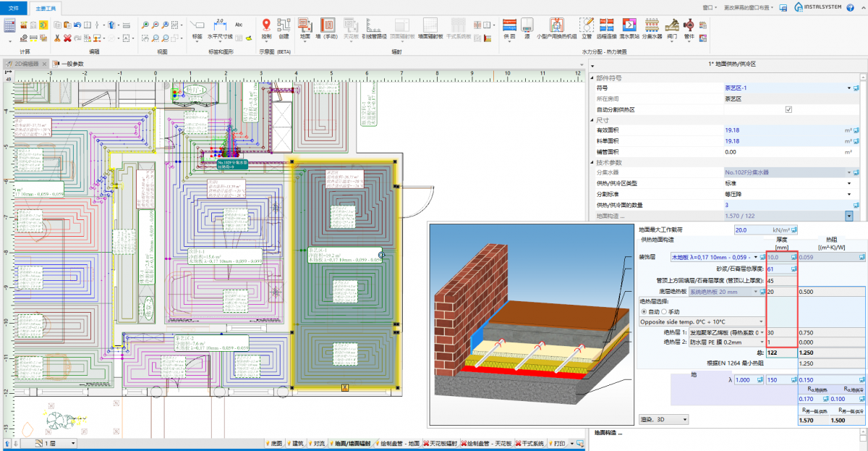Image resolution: width=868 pixels, height=451 pixels.
Task: Open the 1层 floor level dropdown
Action: click(x=72, y=443)
